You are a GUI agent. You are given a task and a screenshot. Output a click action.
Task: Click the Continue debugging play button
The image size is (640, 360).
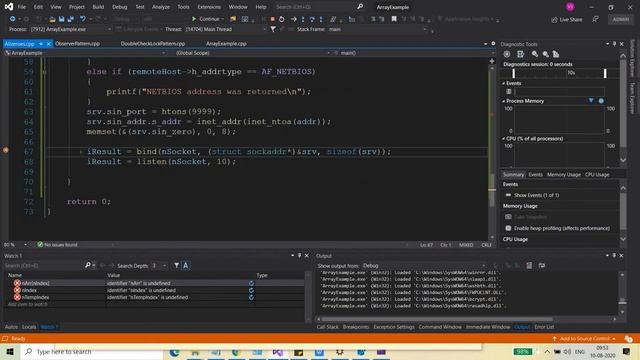(x=194, y=19)
